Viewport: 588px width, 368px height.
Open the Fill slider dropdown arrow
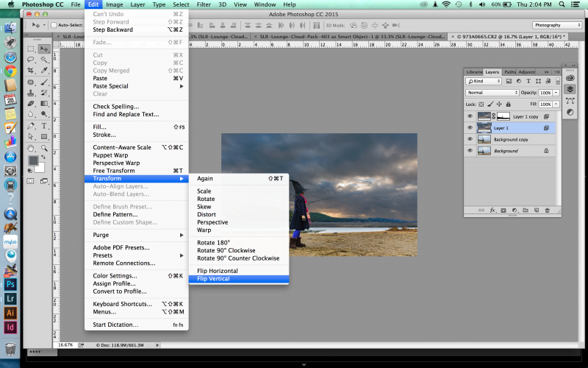(556, 104)
